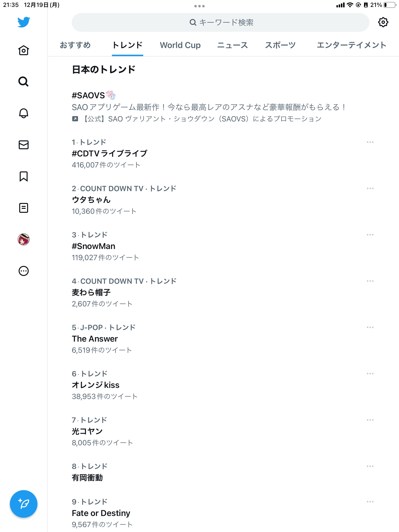Open the Home icon in sidebar
The height and width of the screenshot is (532, 399).
(x=24, y=50)
